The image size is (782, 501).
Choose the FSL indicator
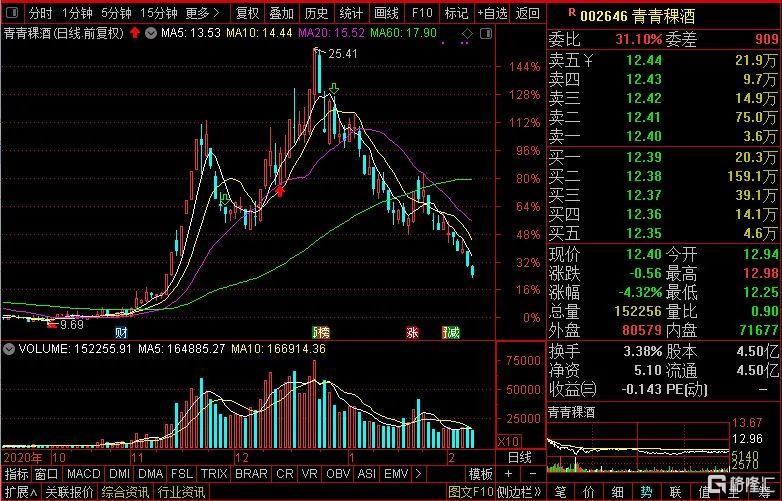182,474
